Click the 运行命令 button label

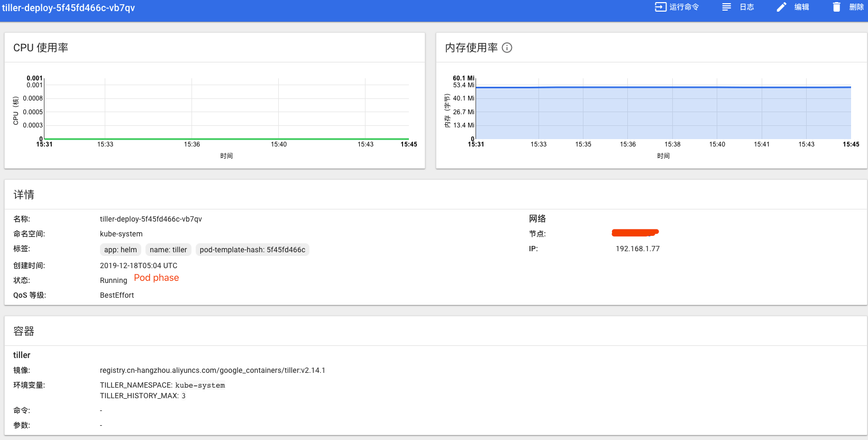[684, 7]
